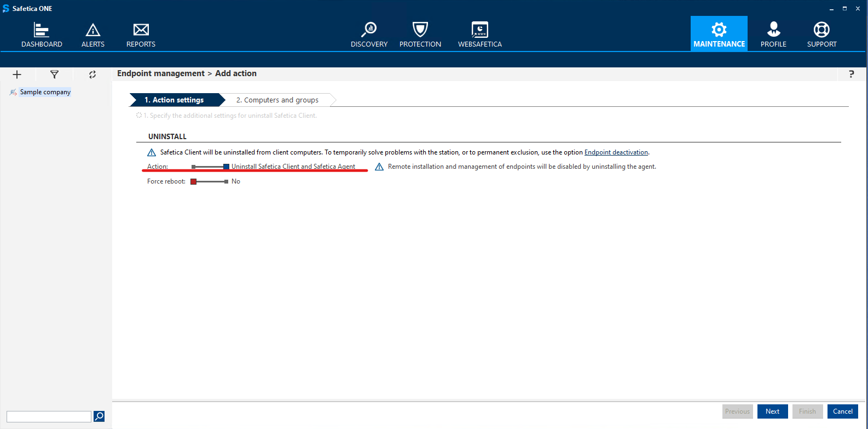Click the search magnifier button
The image size is (868, 429).
pyautogui.click(x=99, y=416)
